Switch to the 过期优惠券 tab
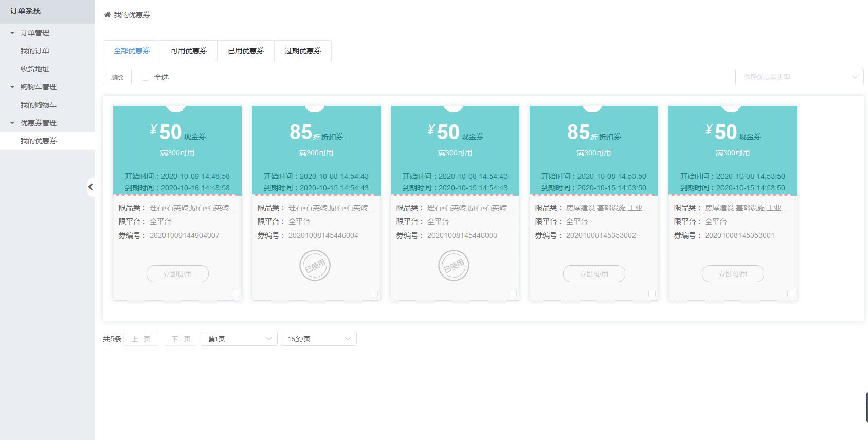 coord(303,51)
